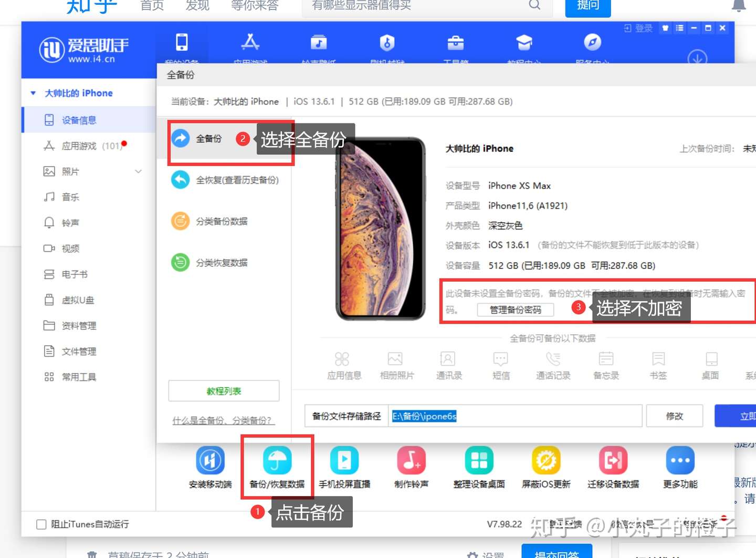Select the 通讯录 contacts backup icon

[448, 359]
